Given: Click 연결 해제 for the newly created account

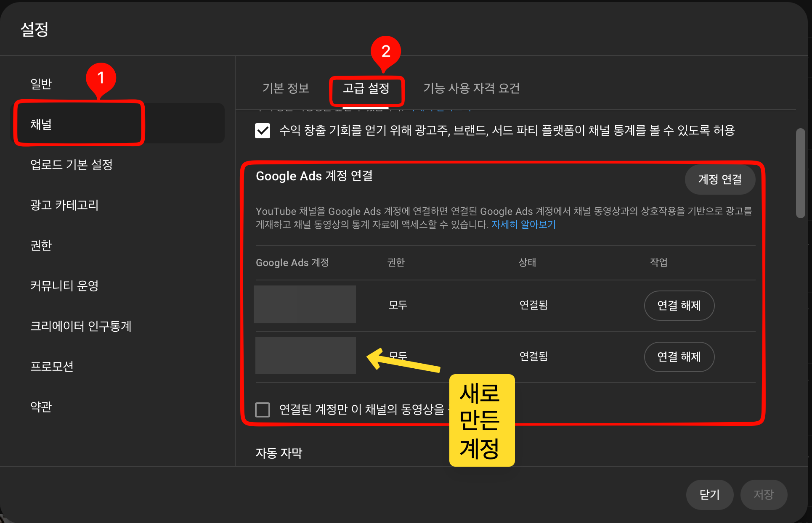Looking at the screenshot, I should (x=679, y=357).
